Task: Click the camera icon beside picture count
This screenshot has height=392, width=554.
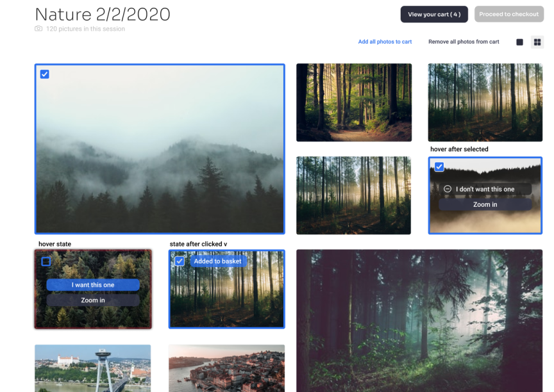Action: (x=38, y=29)
